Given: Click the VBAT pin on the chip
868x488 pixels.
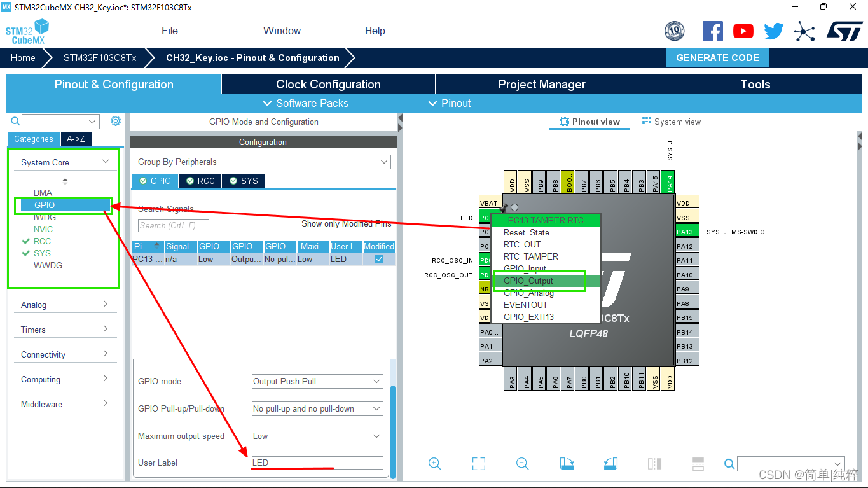Looking at the screenshot, I should click(x=490, y=203).
